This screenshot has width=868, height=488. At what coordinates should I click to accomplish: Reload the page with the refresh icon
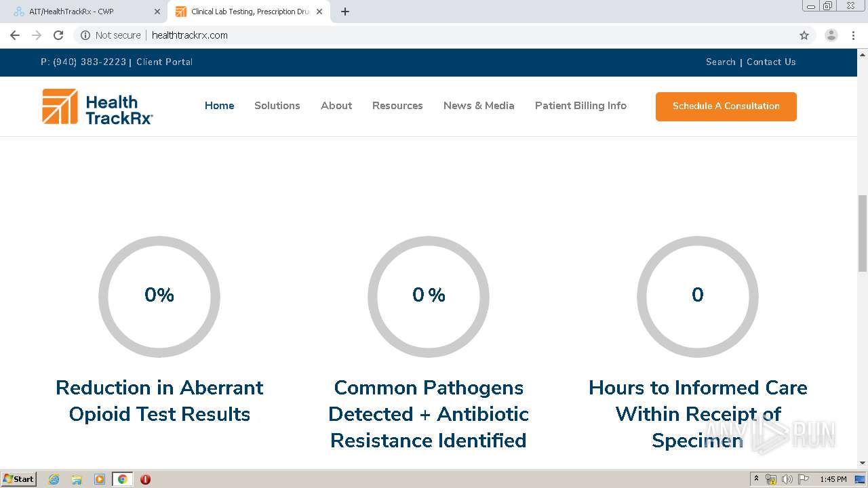click(x=58, y=35)
